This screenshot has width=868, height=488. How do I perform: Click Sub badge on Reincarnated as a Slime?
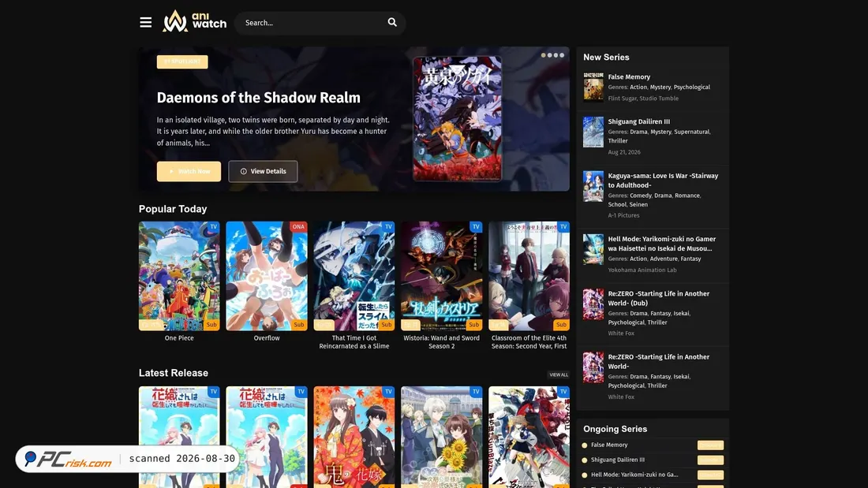[387, 325]
